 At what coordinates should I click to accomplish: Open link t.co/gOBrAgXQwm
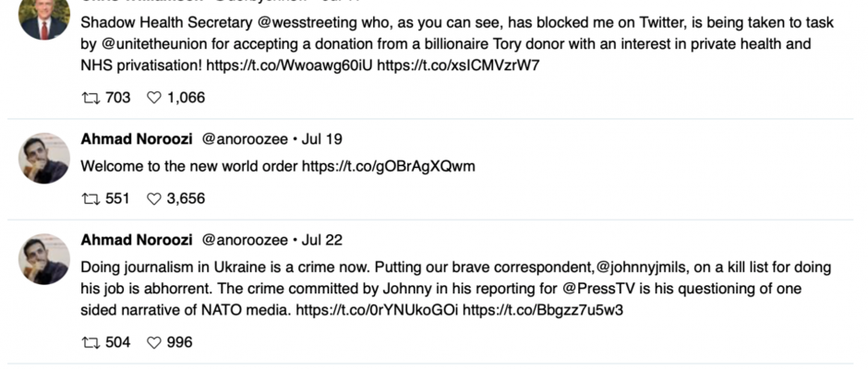[388, 167]
